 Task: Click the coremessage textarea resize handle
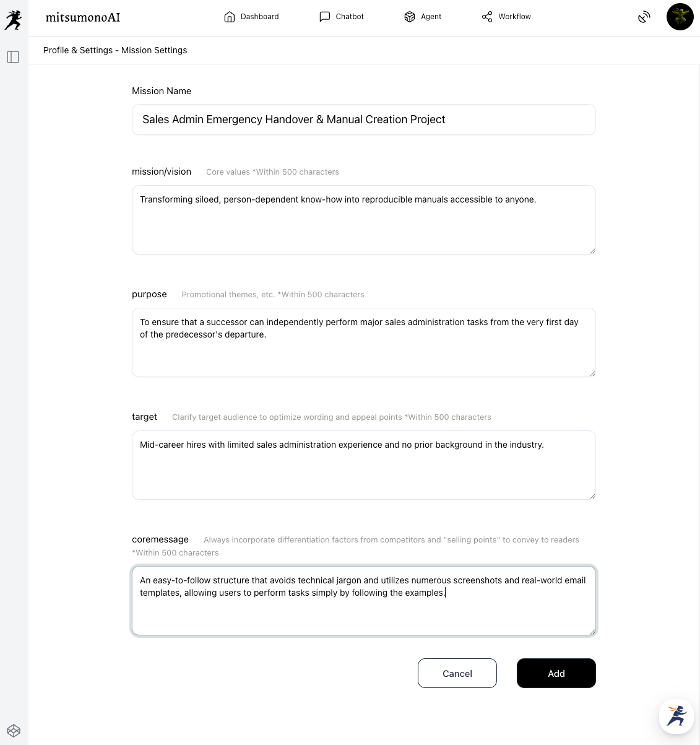(592, 631)
